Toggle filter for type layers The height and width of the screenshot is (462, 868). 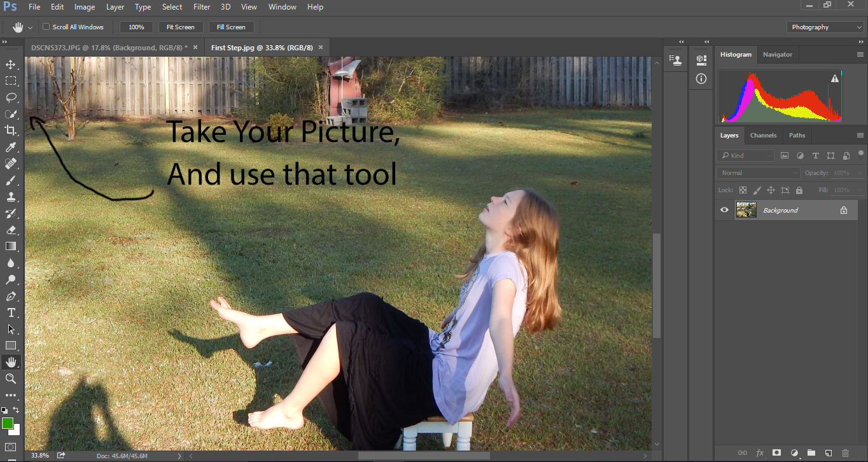(x=815, y=155)
